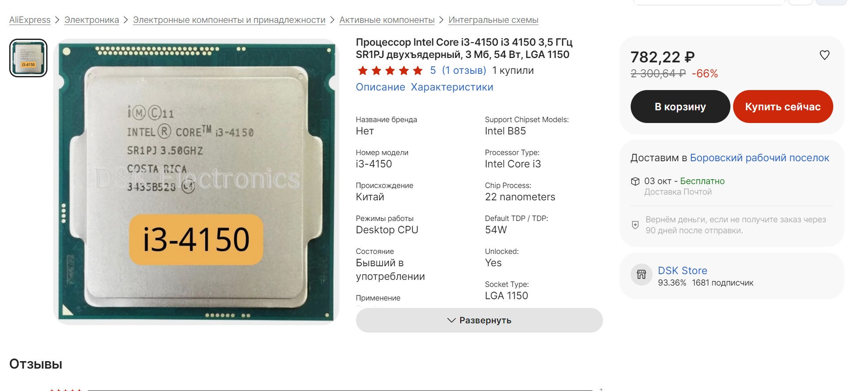Visit the DSK Store seller page
The image size is (868, 391).
(682, 271)
